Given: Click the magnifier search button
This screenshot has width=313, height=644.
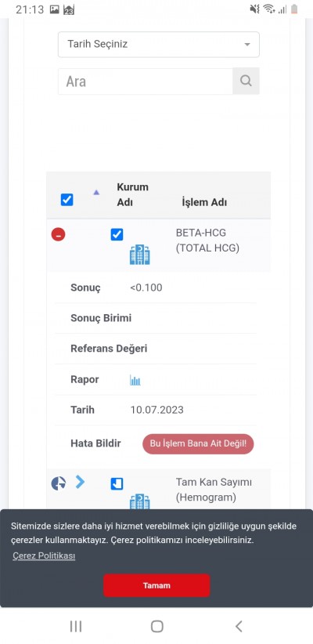Looking at the screenshot, I should tap(246, 81).
